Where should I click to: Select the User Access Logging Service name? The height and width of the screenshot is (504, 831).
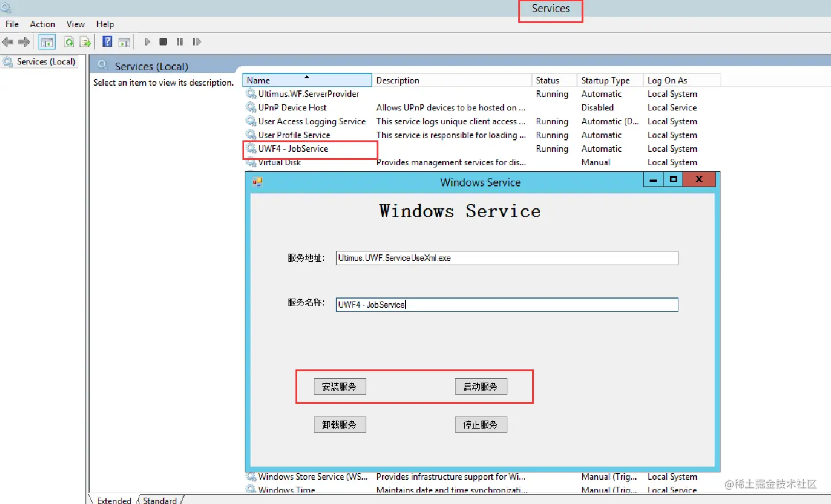312,121
